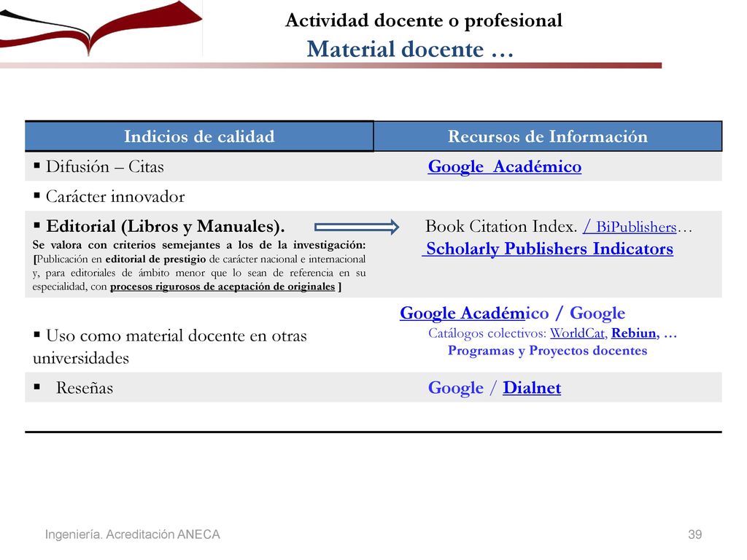Click 'Se valora con criterios semejantes' sentence

pyautogui.click(x=198, y=245)
